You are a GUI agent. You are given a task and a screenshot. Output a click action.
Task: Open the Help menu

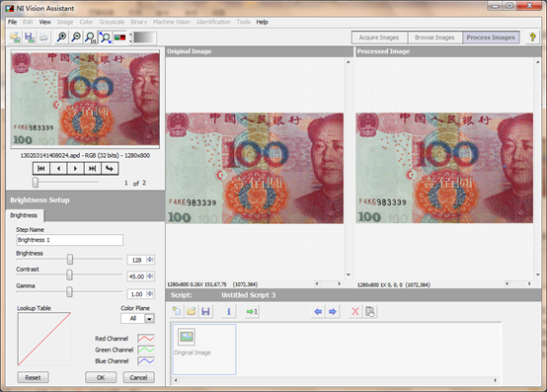click(x=262, y=22)
